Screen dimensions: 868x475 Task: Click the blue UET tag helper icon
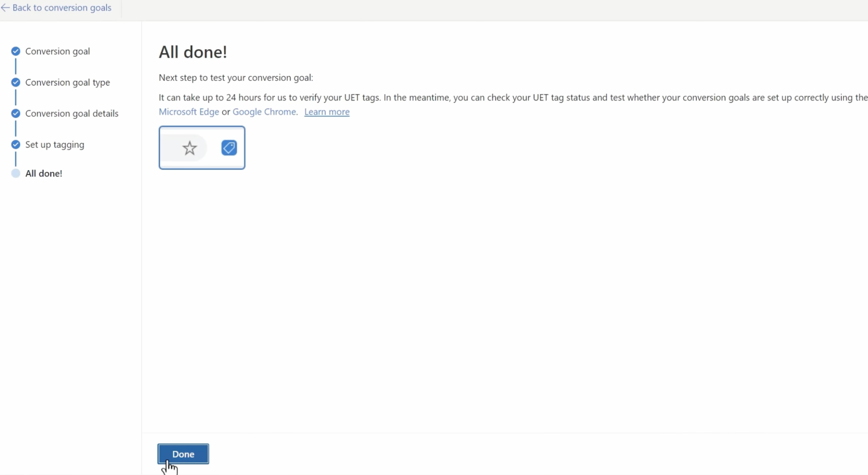click(229, 148)
